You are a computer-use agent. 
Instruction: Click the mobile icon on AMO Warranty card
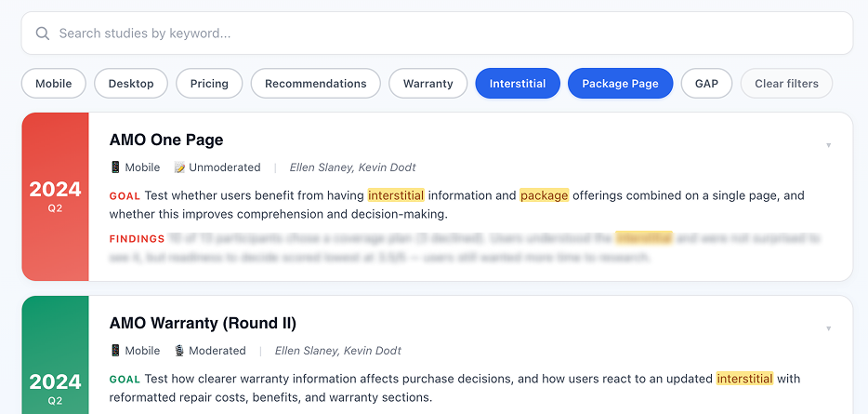115,351
